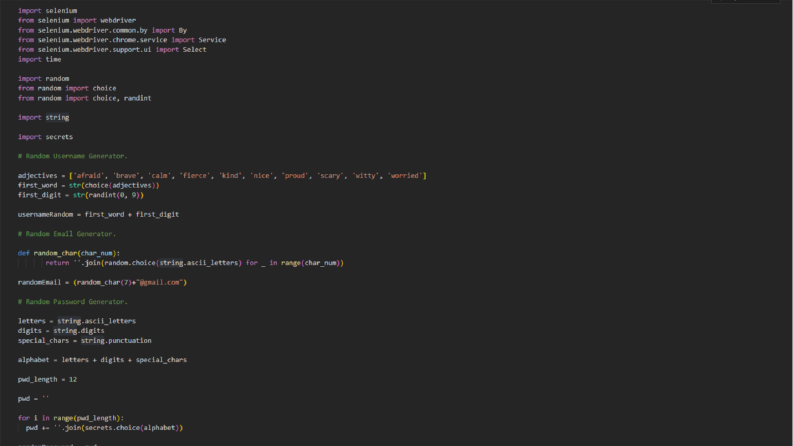The height and width of the screenshot is (446, 793).
Task: Click the 'kind' string in the list
Action: point(230,175)
